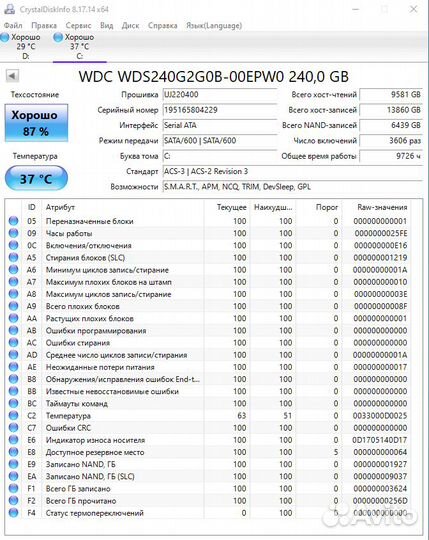Click status icon for Всего ГБ прочитано

[13, 501]
